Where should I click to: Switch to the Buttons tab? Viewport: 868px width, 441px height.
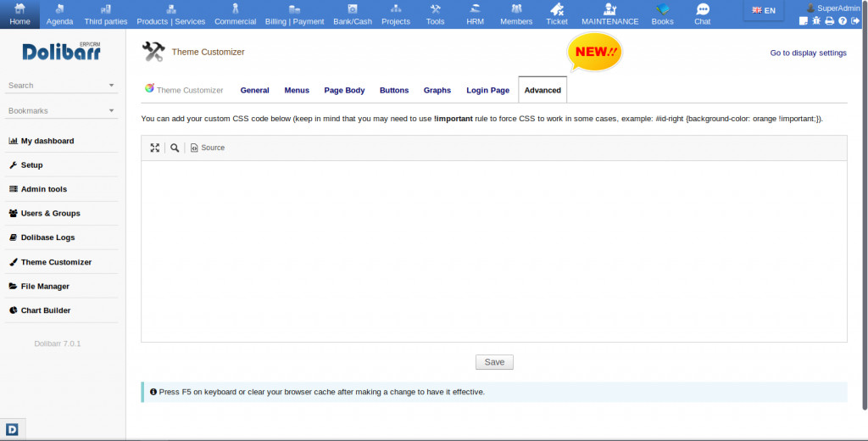coord(394,90)
